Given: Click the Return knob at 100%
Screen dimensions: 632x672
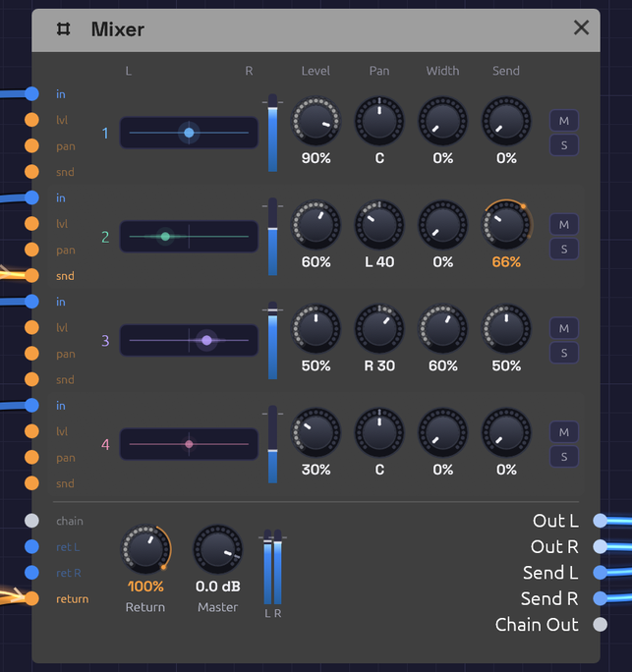Looking at the screenshot, I should point(145,549).
